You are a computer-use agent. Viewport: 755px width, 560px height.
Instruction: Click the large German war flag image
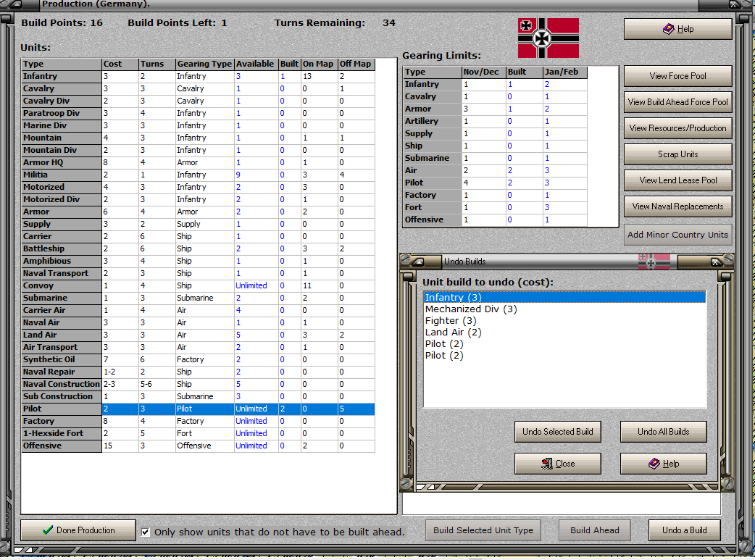pos(548,38)
